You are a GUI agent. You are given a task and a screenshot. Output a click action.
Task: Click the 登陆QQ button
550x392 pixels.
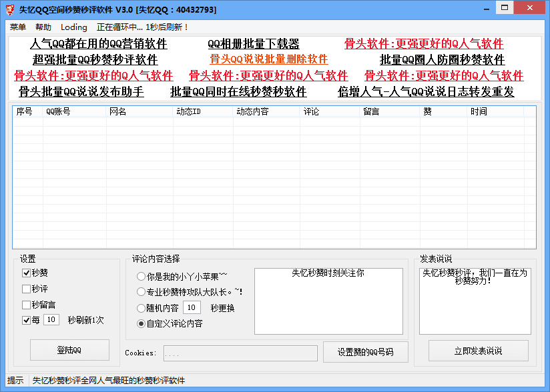69,350
